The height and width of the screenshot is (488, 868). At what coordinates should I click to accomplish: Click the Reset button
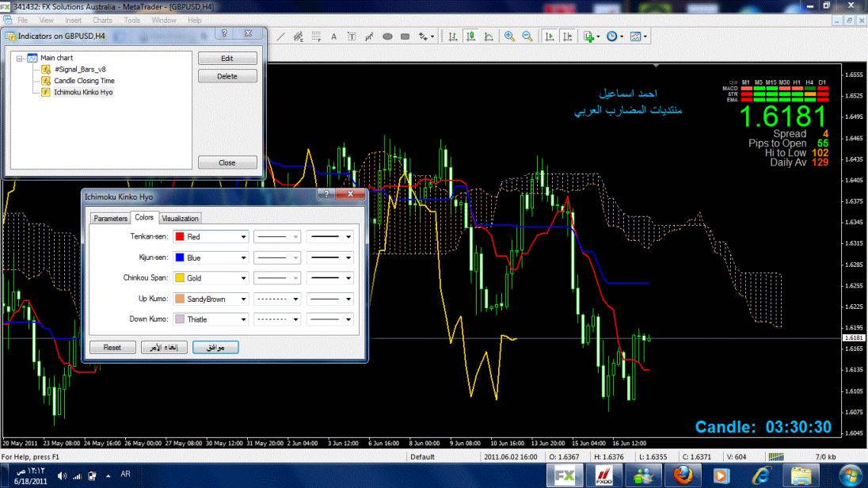112,347
